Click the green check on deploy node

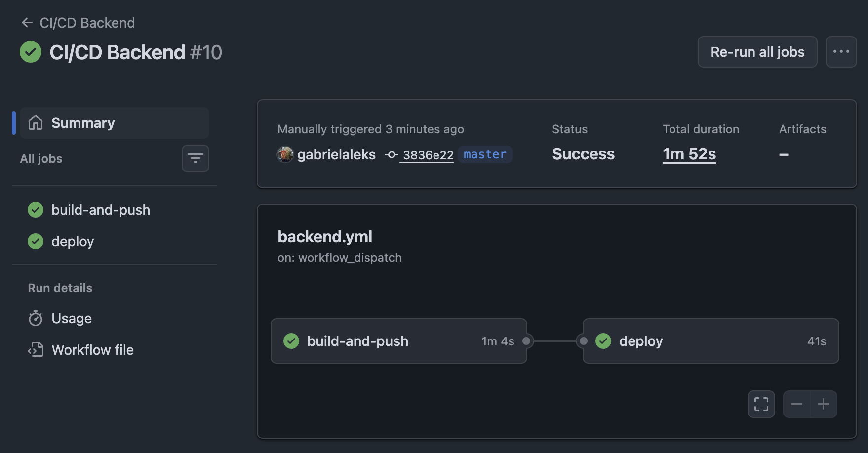pyautogui.click(x=603, y=341)
